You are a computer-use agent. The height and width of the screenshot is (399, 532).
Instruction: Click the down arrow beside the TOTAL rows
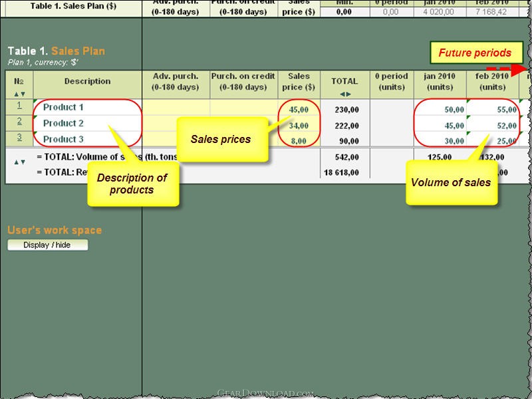(x=23, y=162)
